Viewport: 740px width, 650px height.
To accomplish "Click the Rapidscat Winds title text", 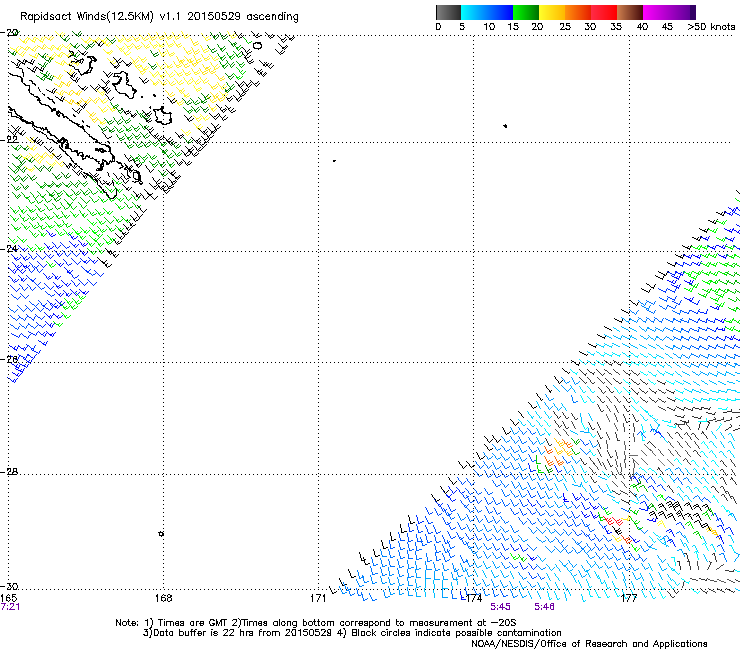I will (x=159, y=17).
